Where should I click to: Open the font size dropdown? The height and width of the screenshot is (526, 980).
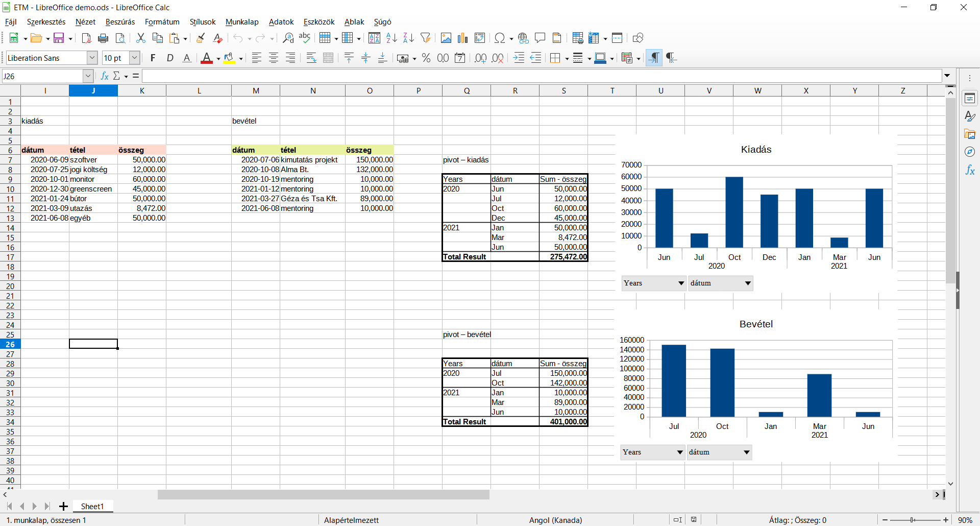point(134,58)
